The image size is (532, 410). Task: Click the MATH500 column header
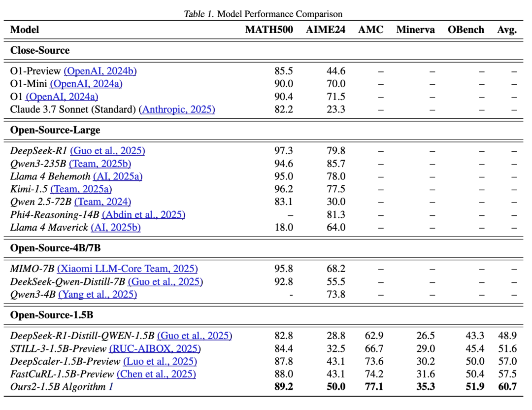coord(269,30)
